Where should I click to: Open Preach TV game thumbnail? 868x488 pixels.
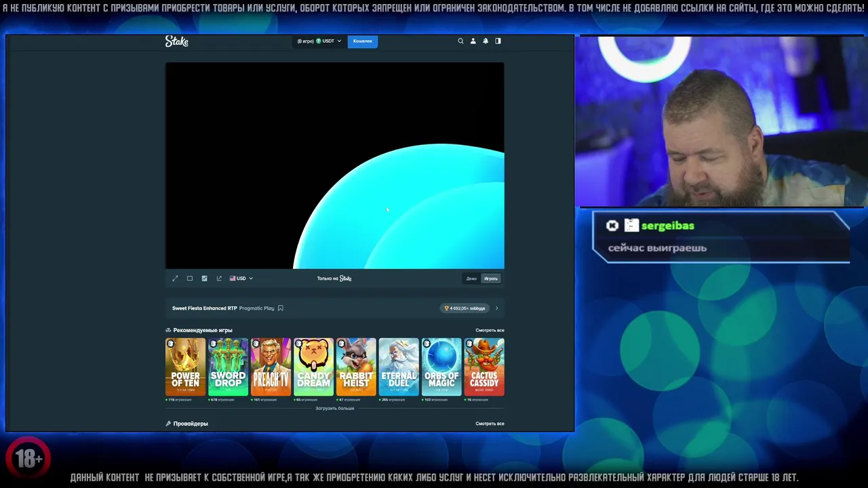click(271, 367)
